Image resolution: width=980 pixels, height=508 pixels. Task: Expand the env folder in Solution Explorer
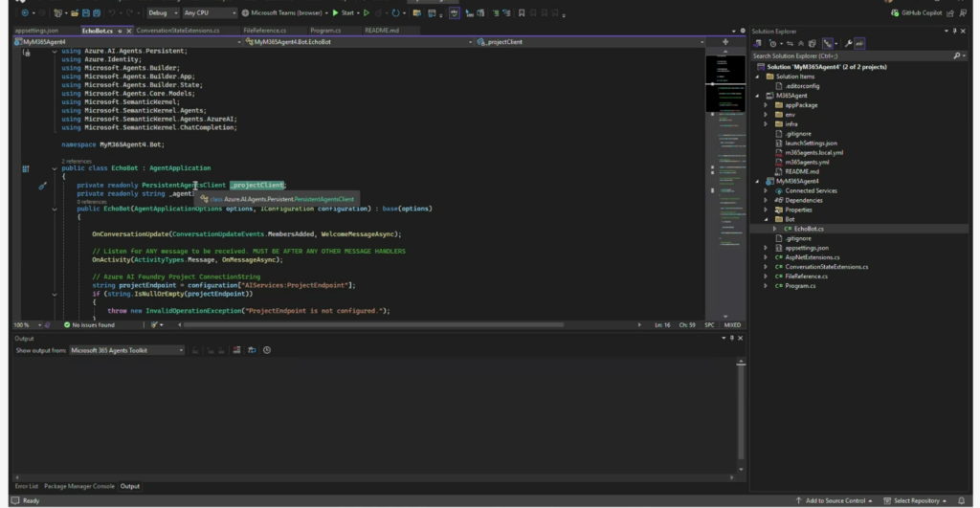(767, 115)
